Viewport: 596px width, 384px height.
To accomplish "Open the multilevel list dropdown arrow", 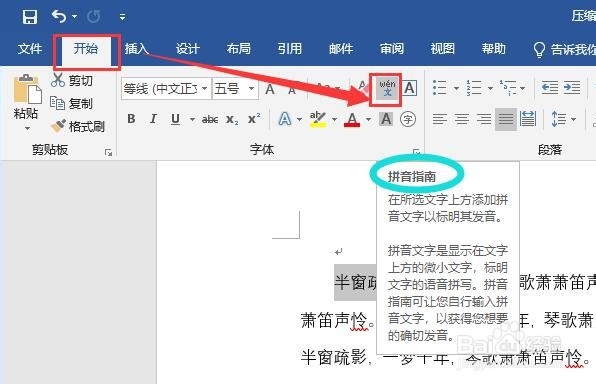I will 523,89.
